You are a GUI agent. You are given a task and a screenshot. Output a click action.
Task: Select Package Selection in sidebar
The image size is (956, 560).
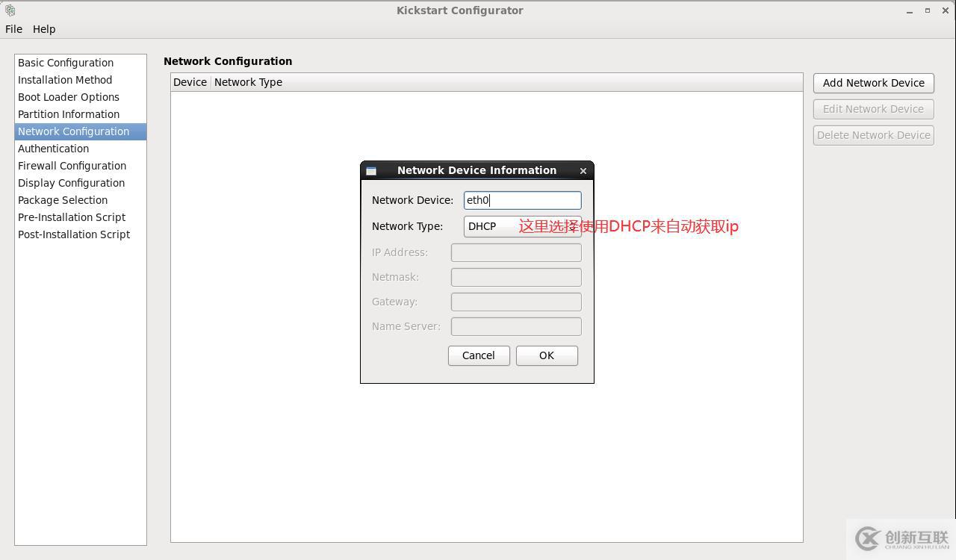[81, 200]
